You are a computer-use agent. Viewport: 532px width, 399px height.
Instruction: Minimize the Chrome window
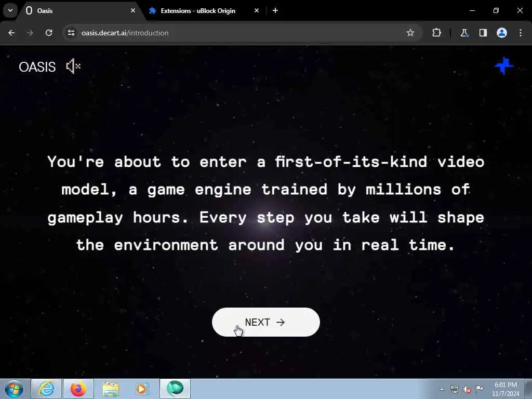point(472,10)
